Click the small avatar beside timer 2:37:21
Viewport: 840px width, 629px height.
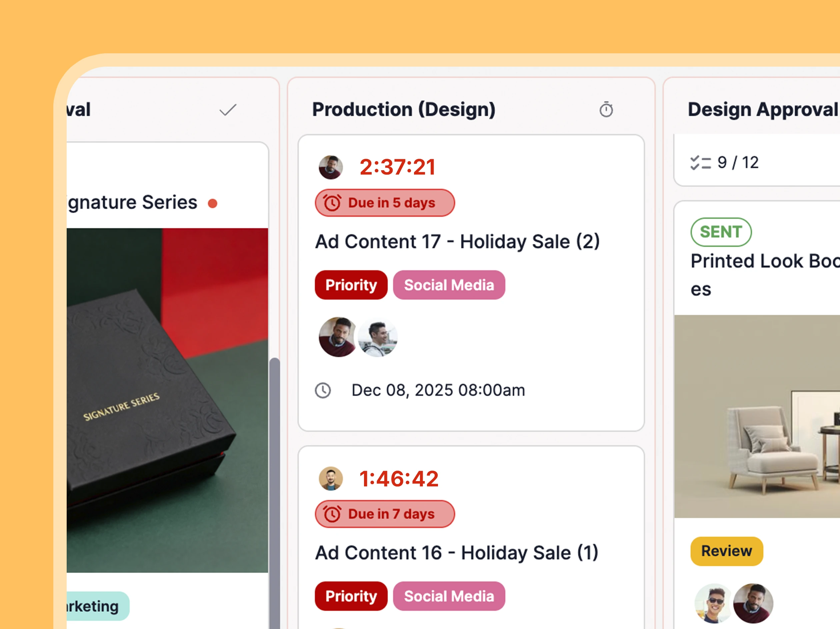[x=330, y=167]
